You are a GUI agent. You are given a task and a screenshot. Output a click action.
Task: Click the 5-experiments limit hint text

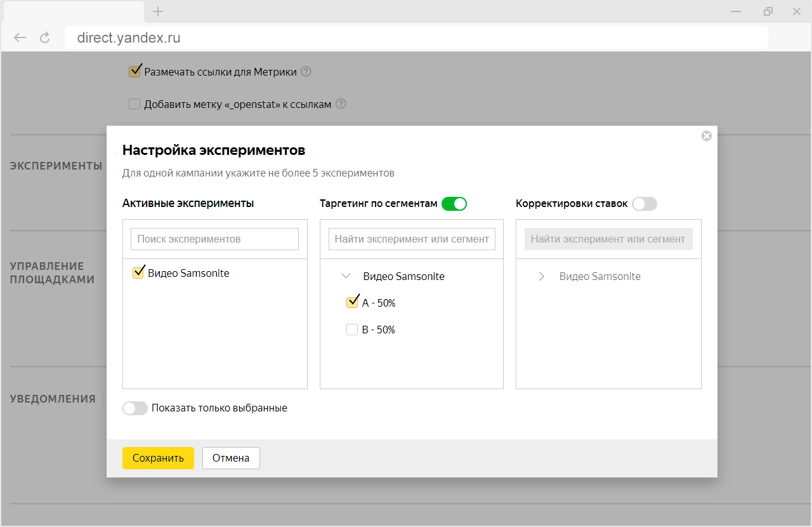point(259,173)
